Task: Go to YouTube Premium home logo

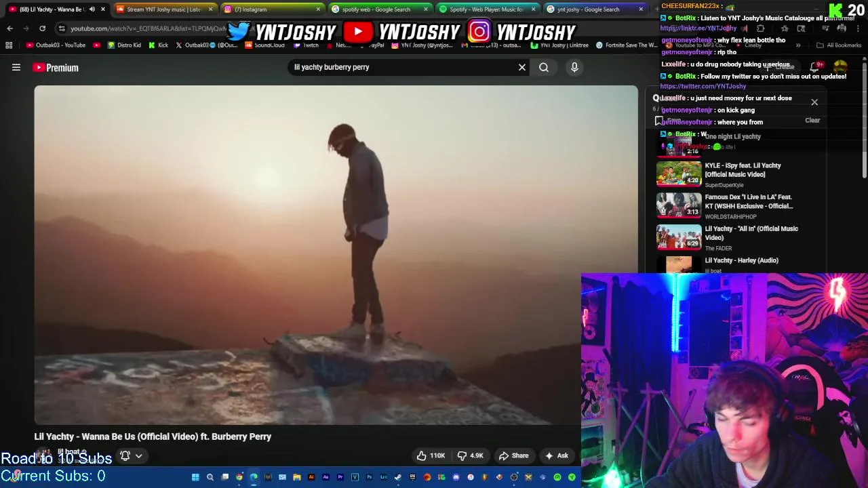Action: pyautogui.click(x=56, y=68)
